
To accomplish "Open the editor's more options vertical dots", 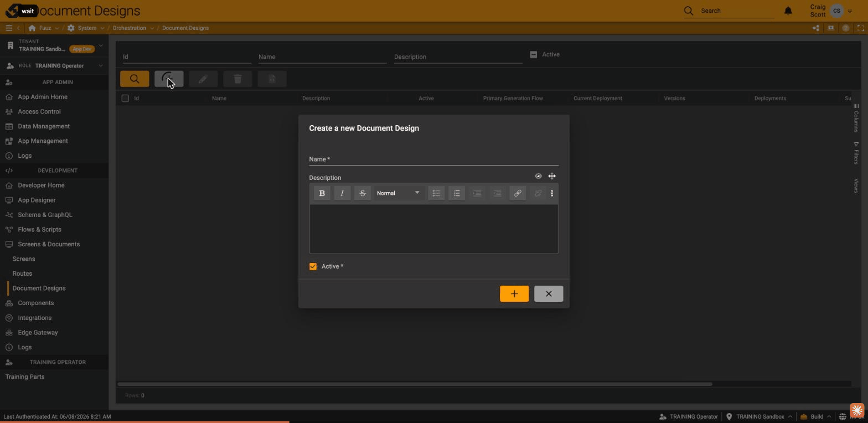I will click(x=552, y=193).
